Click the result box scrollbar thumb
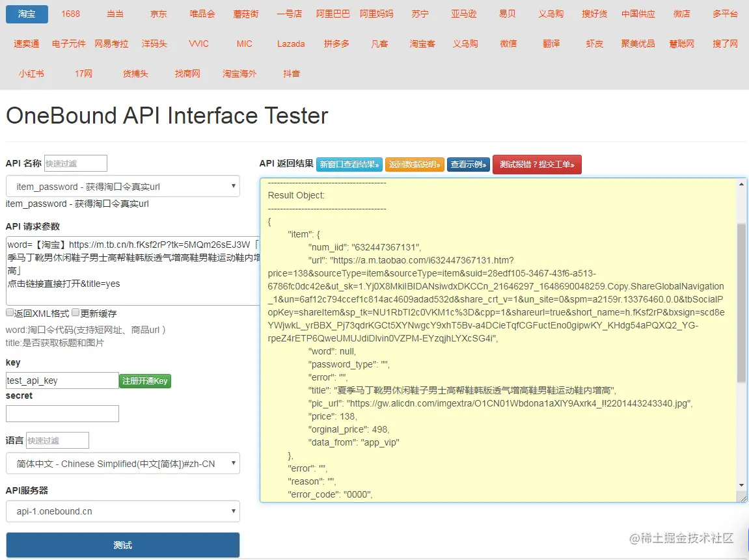 tap(741, 302)
